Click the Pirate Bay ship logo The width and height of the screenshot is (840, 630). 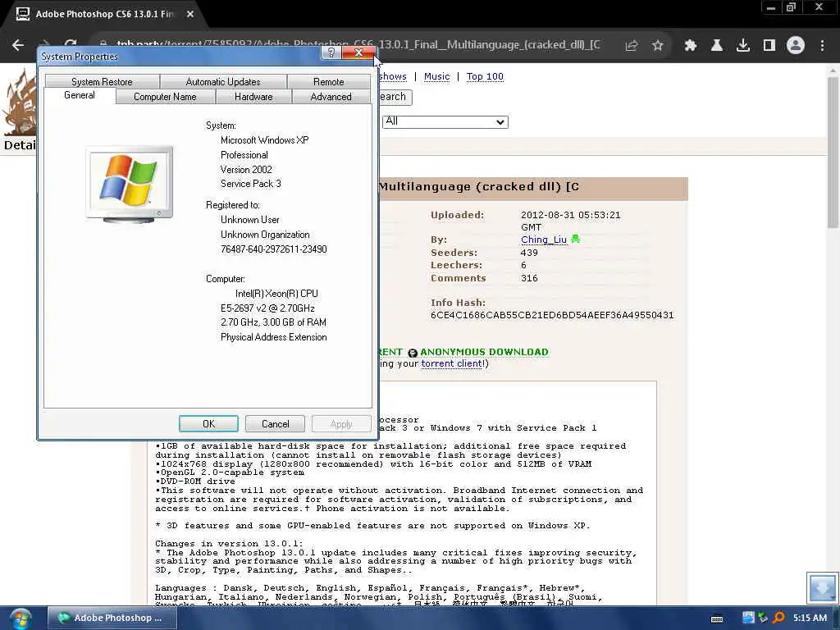point(20,103)
